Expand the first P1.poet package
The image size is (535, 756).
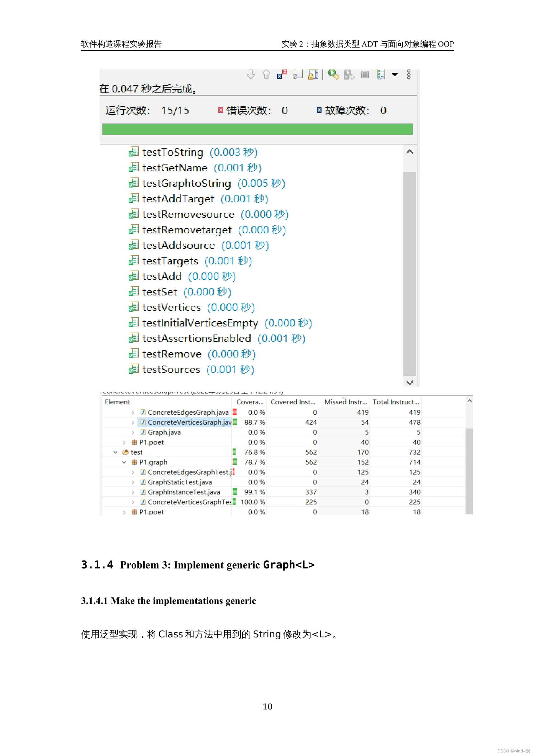click(124, 442)
